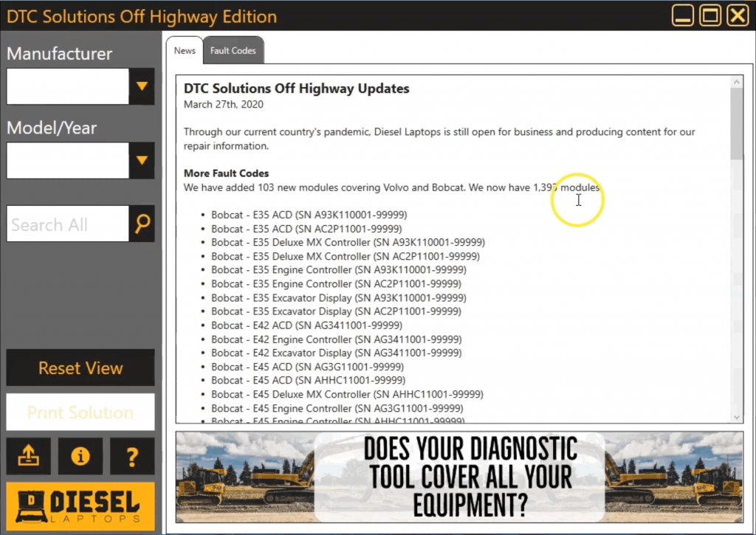Click 'E35 Excavator Display (SN A93K110001-99999)' entry
The width and height of the screenshot is (756, 535).
(339, 298)
